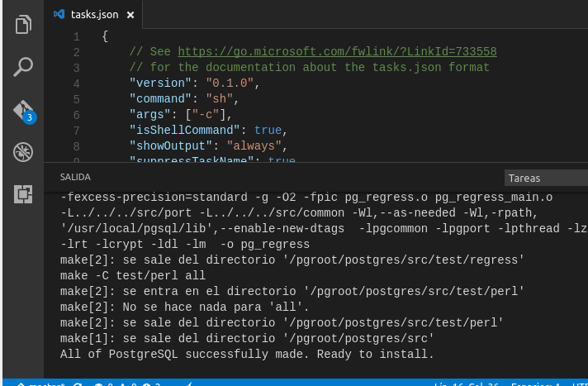
Task: Open the Debug view in the activity bar
Action: [22, 152]
